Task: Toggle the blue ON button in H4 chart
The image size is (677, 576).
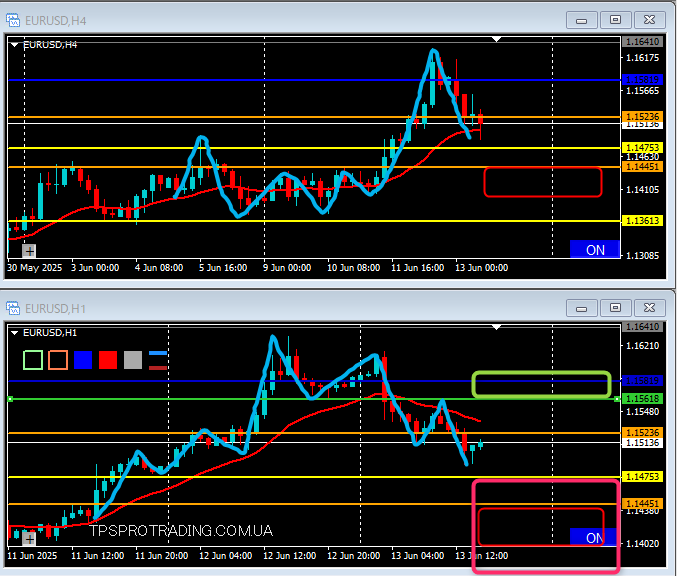Action: (595, 250)
